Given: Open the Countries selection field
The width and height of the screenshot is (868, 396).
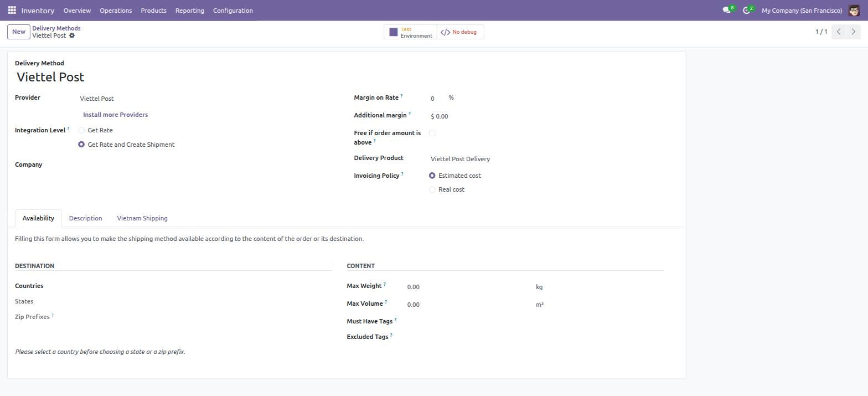Looking at the screenshot, I should click(203, 286).
